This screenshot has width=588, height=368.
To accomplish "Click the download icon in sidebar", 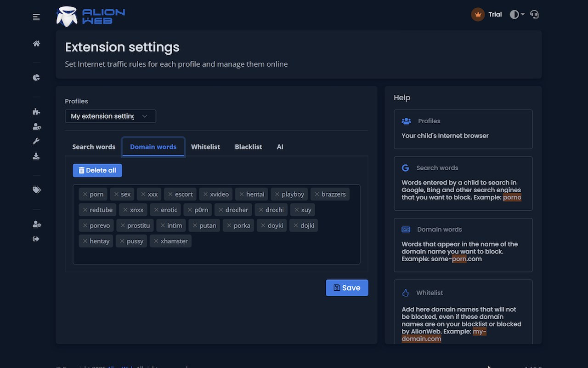I will (x=36, y=156).
